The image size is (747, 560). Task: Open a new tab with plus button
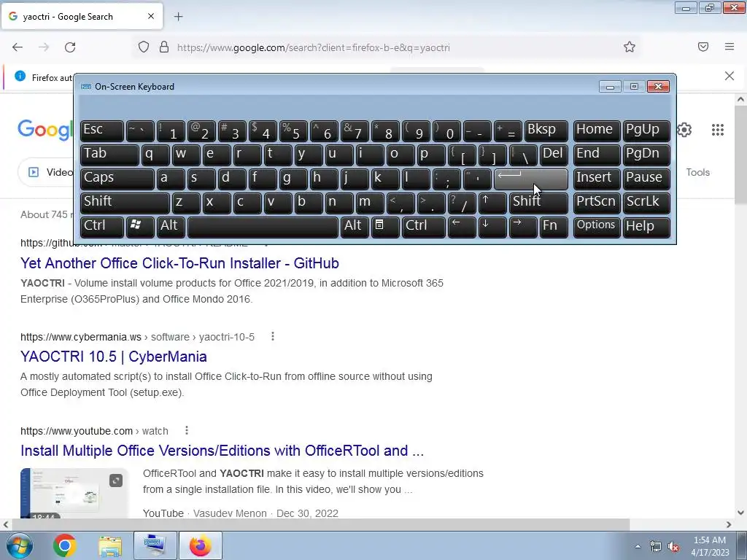click(178, 17)
